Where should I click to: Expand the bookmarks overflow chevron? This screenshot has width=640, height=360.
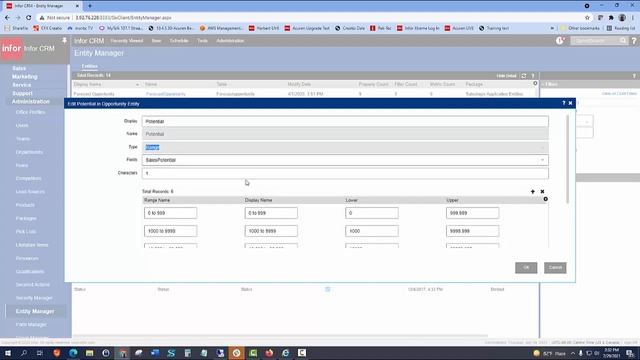pyautogui.click(x=552, y=28)
